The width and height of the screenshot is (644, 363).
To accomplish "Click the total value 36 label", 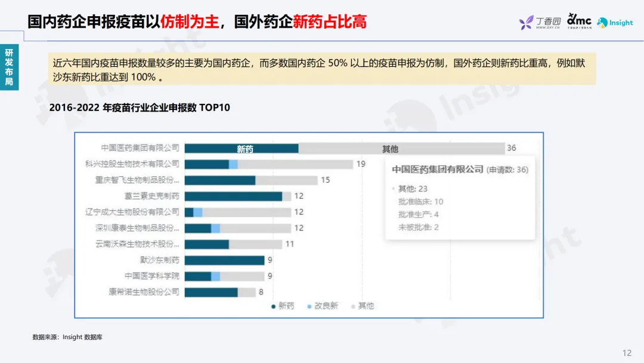I will (512, 148).
